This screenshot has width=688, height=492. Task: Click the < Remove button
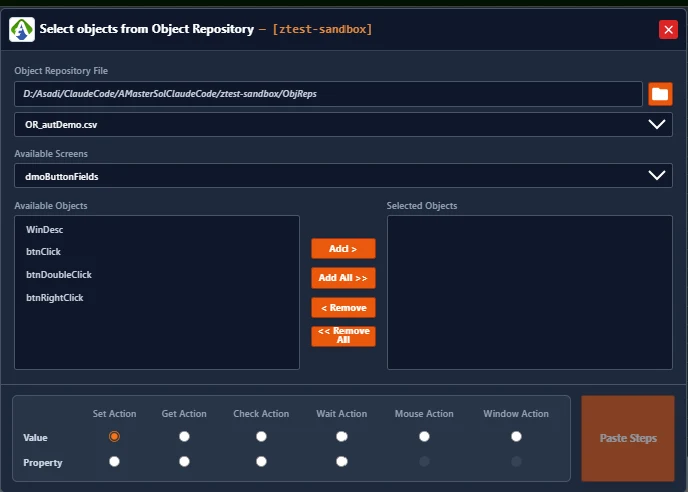tap(343, 308)
